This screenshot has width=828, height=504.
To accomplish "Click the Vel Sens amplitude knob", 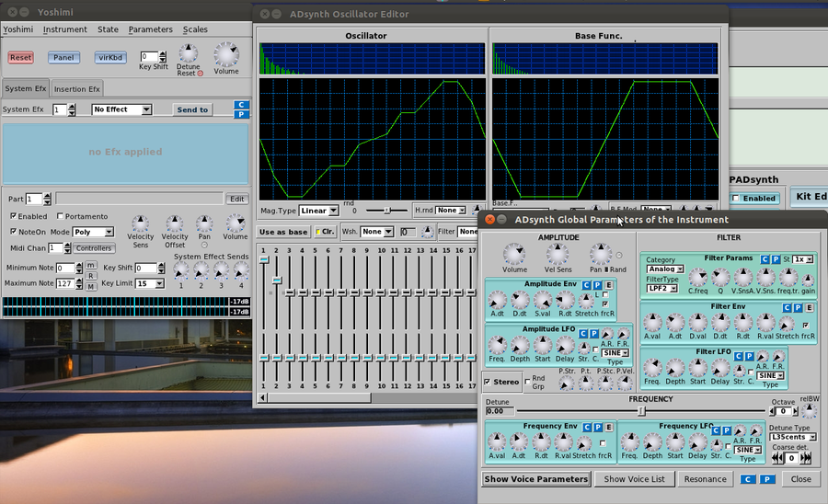I will pyautogui.click(x=558, y=254).
